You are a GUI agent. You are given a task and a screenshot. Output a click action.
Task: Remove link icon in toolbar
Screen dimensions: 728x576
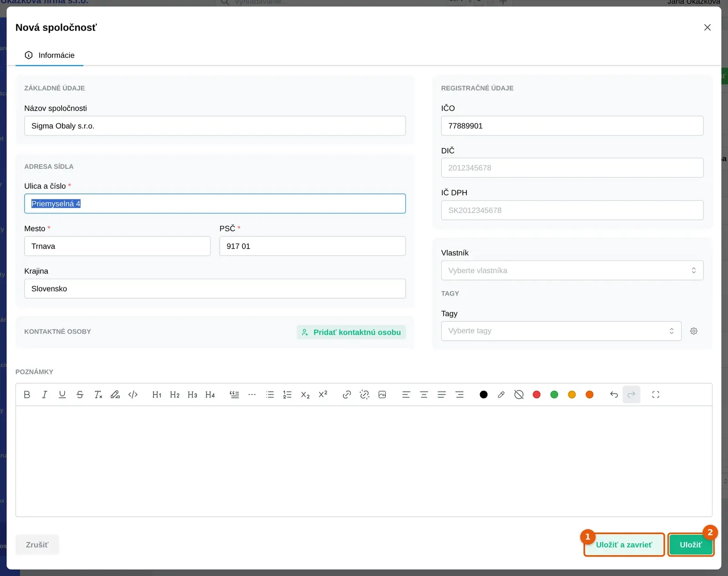[x=364, y=395]
